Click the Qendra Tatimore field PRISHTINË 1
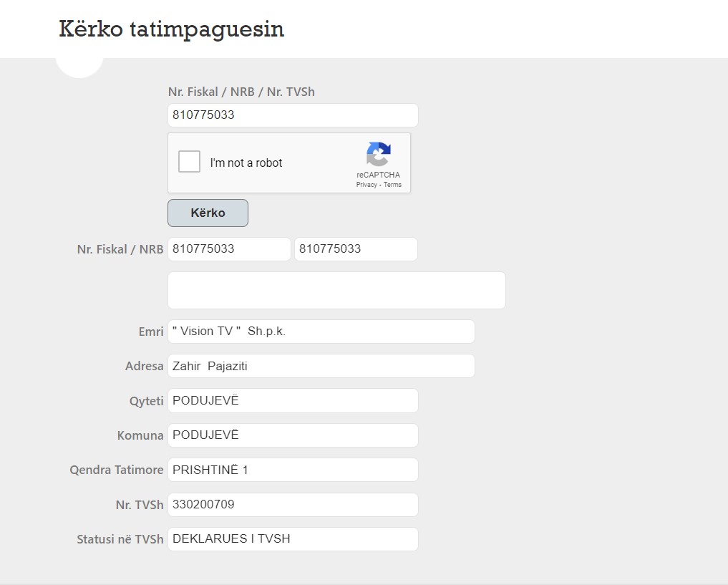Image resolution: width=728 pixels, height=585 pixels. (293, 470)
